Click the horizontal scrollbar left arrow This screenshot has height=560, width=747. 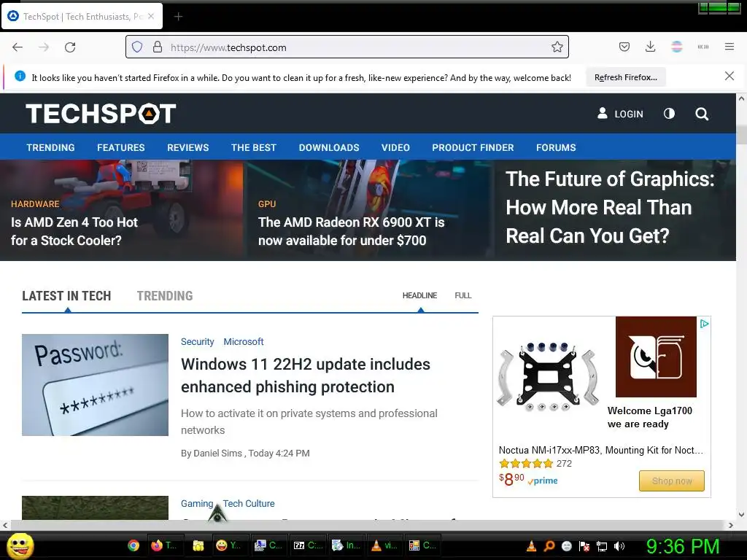(5, 525)
